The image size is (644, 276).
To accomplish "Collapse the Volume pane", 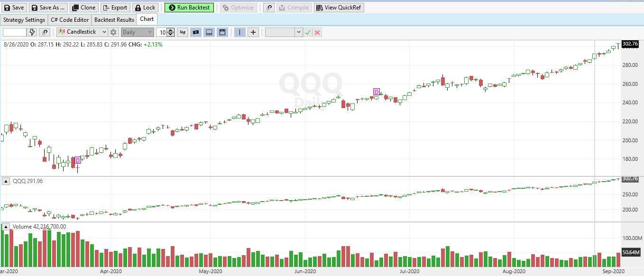I will tap(6, 227).
